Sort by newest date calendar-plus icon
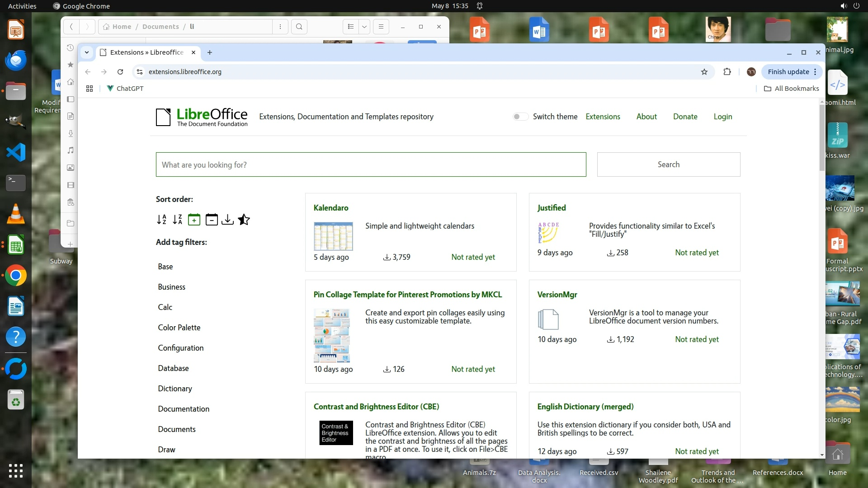868x488 pixels. (194, 220)
